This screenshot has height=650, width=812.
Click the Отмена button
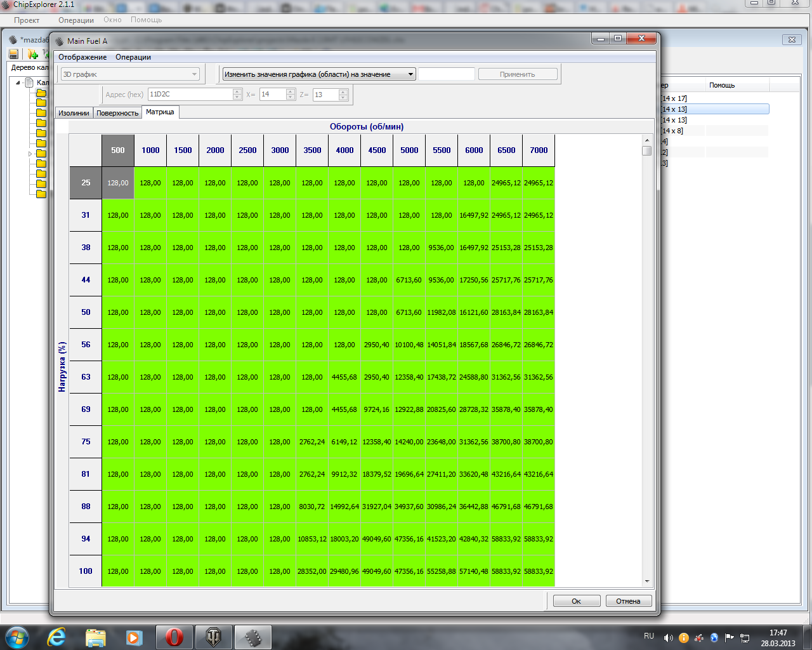pyautogui.click(x=628, y=601)
